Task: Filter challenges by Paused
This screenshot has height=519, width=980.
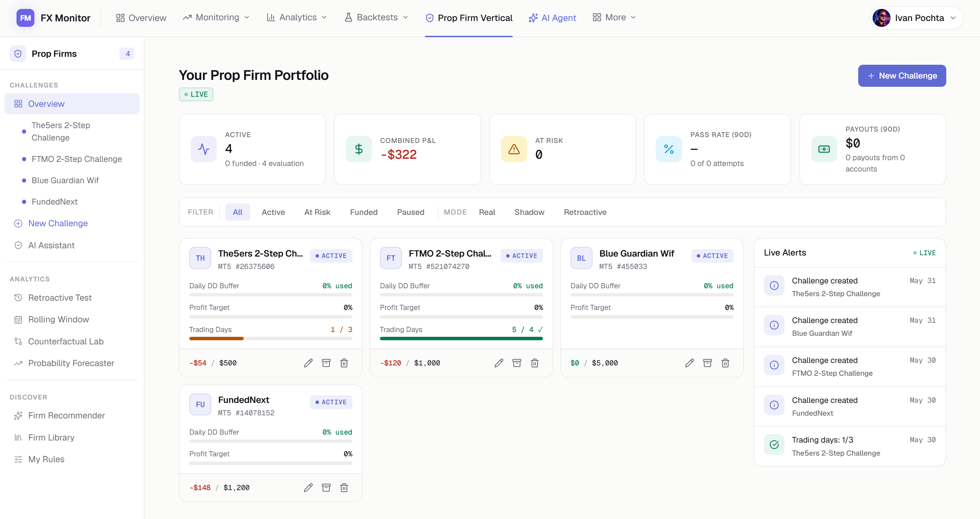Action: (411, 212)
